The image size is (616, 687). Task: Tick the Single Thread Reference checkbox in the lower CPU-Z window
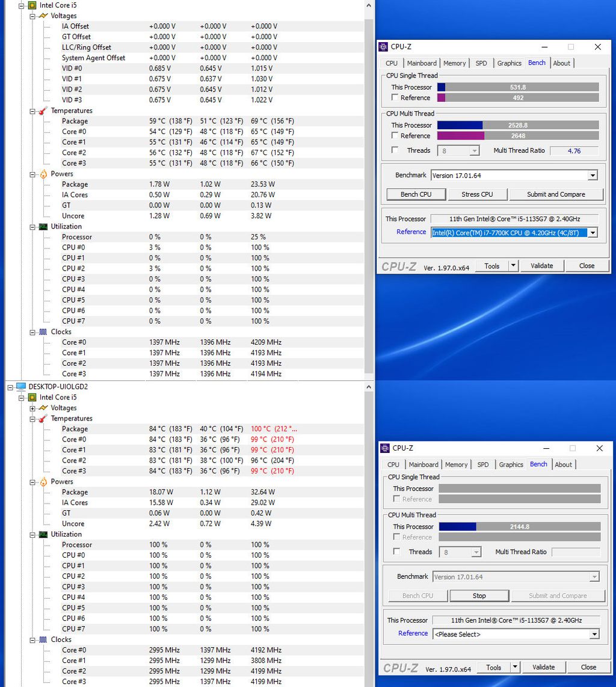(x=396, y=499)
